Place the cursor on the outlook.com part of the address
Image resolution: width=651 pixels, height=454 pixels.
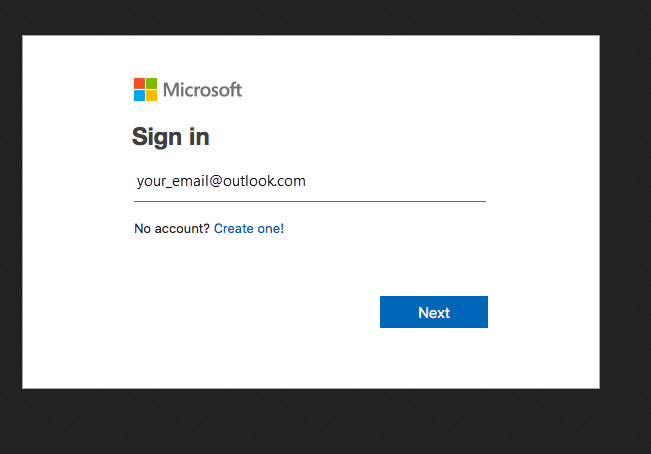point(264,181)
